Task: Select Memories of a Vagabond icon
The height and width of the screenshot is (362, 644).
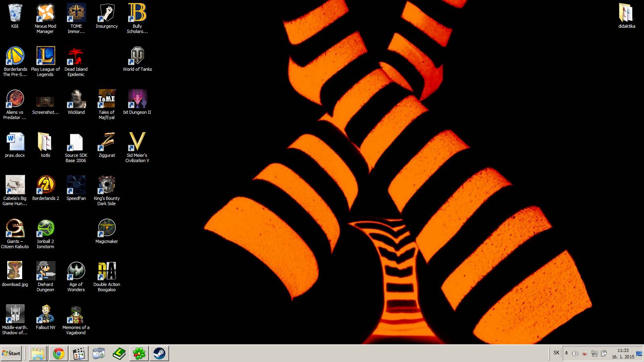Action: 76,320
